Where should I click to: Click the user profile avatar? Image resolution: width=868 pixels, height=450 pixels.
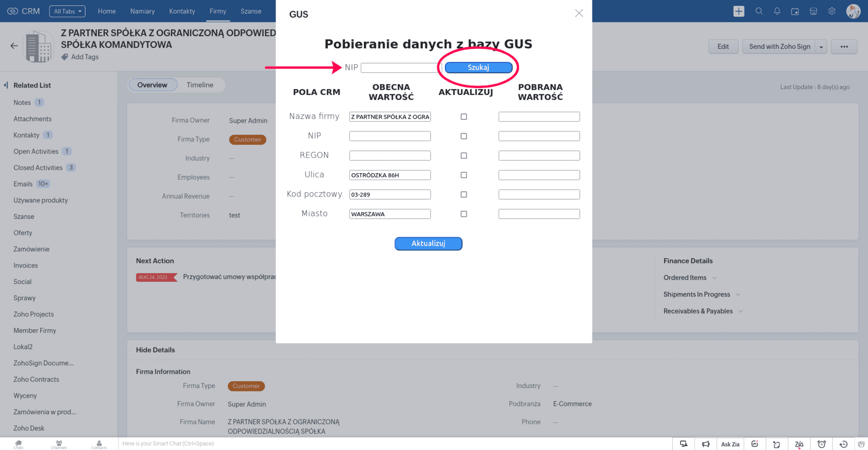point(853,11)
